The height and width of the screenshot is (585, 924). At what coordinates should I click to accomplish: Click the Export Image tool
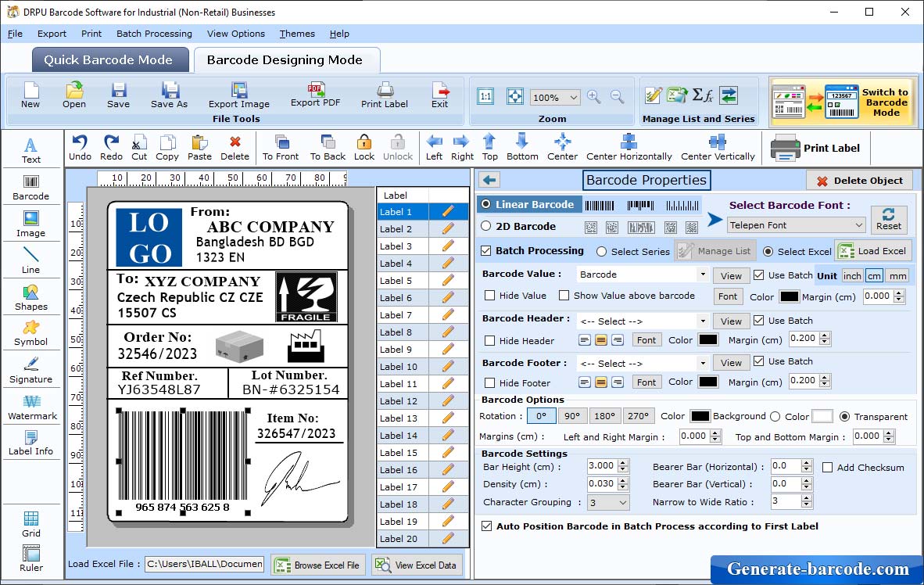tap(238, 95)
